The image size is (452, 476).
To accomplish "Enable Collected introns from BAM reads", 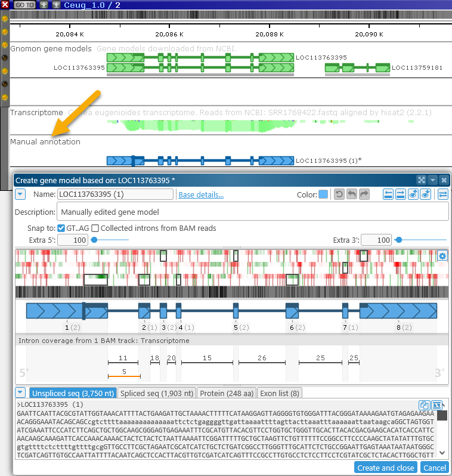I will [x=95, y=228].
